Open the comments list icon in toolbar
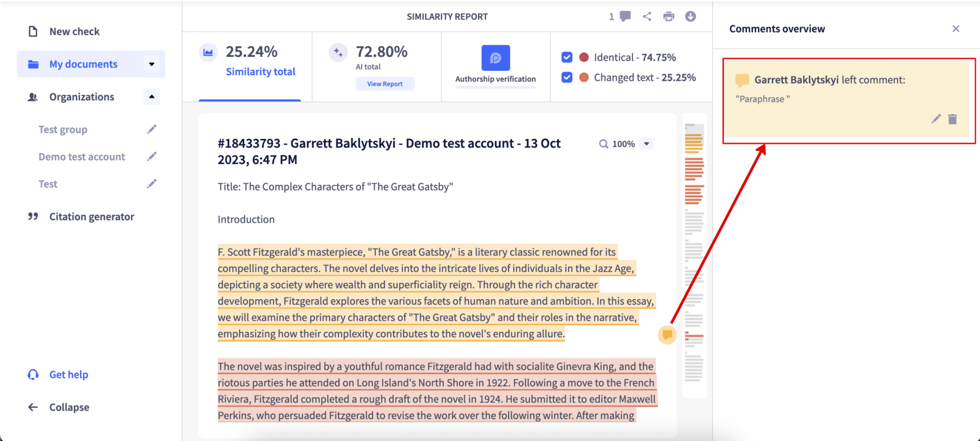 [624, 16]
